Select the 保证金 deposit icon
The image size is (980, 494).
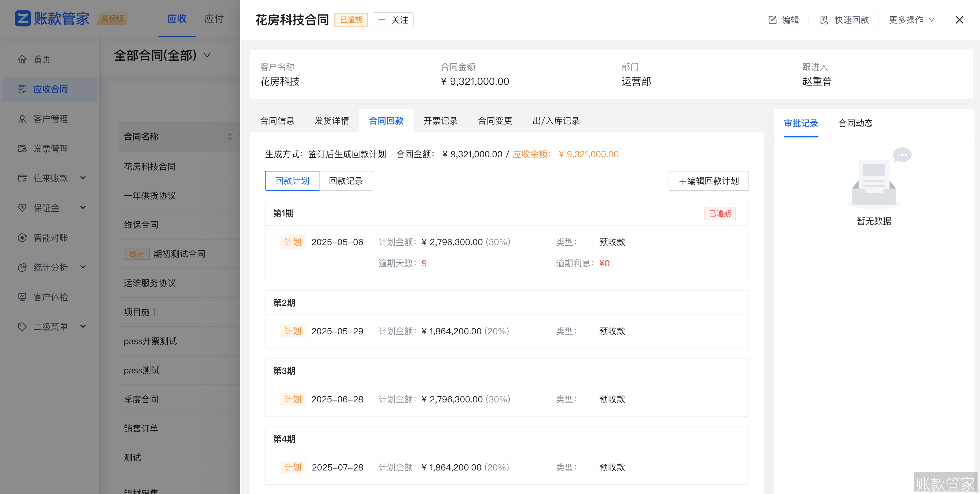23,208
